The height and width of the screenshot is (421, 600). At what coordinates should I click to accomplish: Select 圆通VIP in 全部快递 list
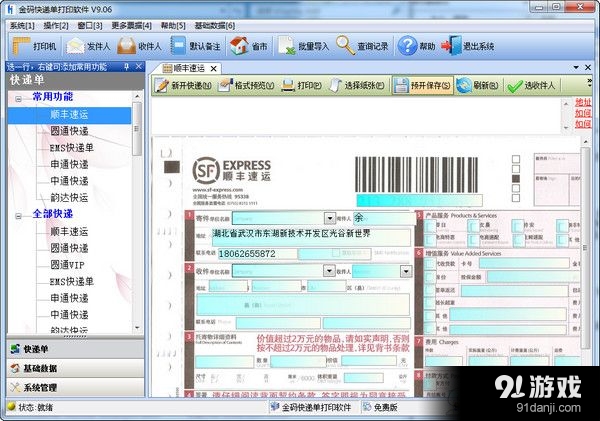(x=67, y=265)
